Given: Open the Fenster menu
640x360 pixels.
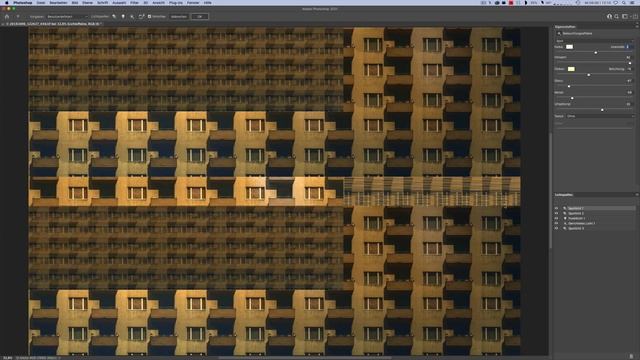Looking at the screenshot, I should (193, 2).
